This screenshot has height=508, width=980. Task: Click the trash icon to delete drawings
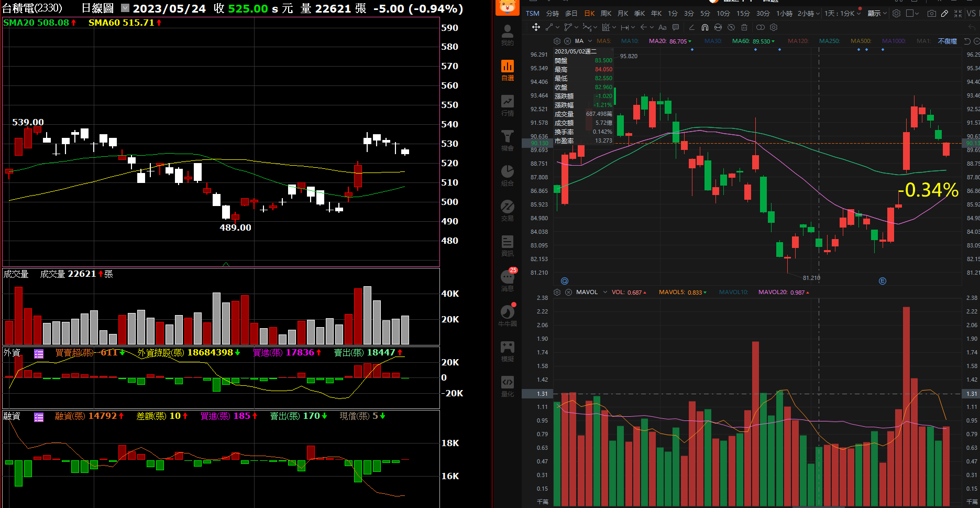[x=744, y=27]
